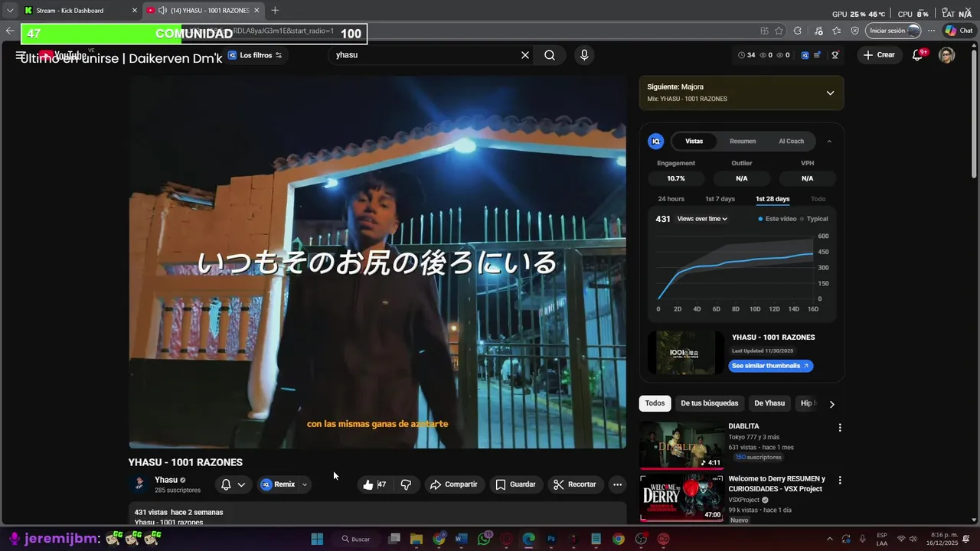Select the Vistas tab in vidIQ panel

(x=694, y=141)
